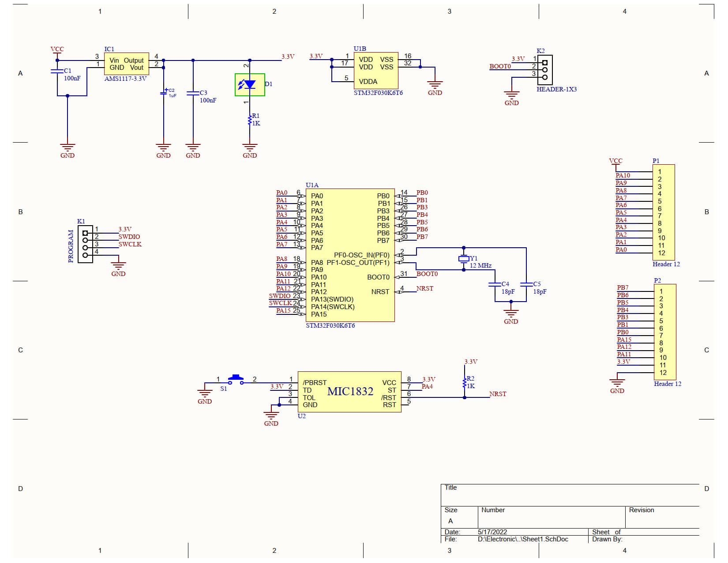
Task: Select capacitor C4 18pF symbol
Action: tap(495, 284)
